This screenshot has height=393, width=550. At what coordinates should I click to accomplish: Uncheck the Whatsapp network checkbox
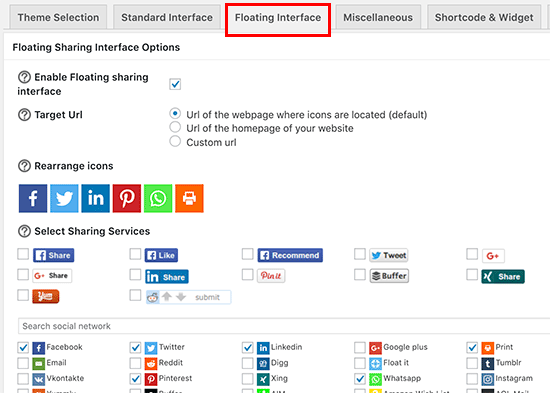click(x=360, y=379)
